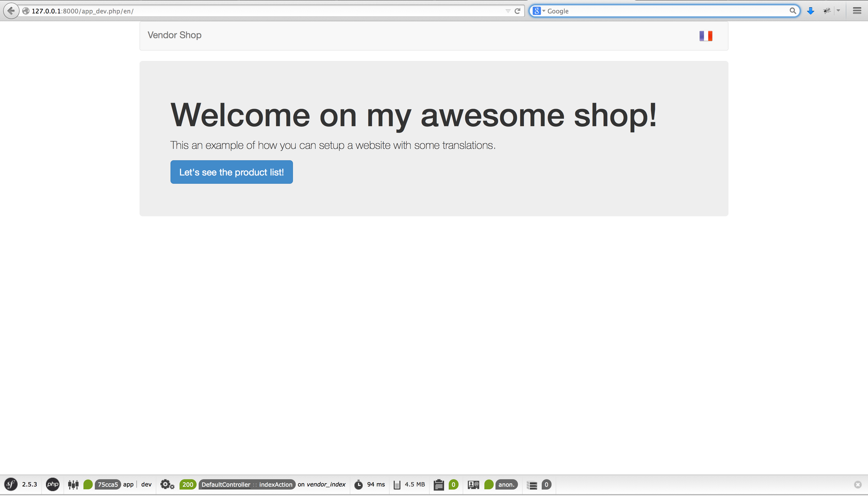Click the Symfony logo in debug toolbar

(x=11, y=484)
